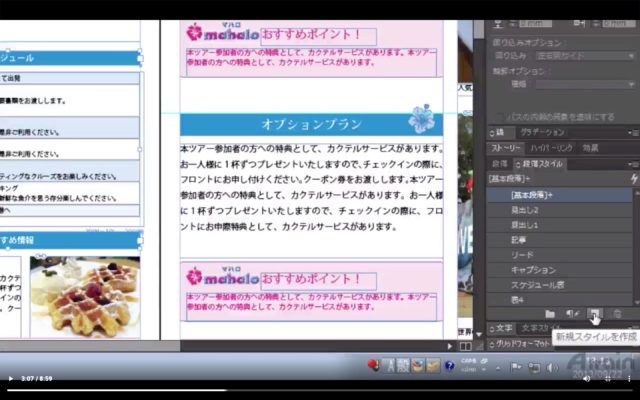Click the network tray icon
The height and width of the screenshot is (400, 640).
click(x=534, y=368)
